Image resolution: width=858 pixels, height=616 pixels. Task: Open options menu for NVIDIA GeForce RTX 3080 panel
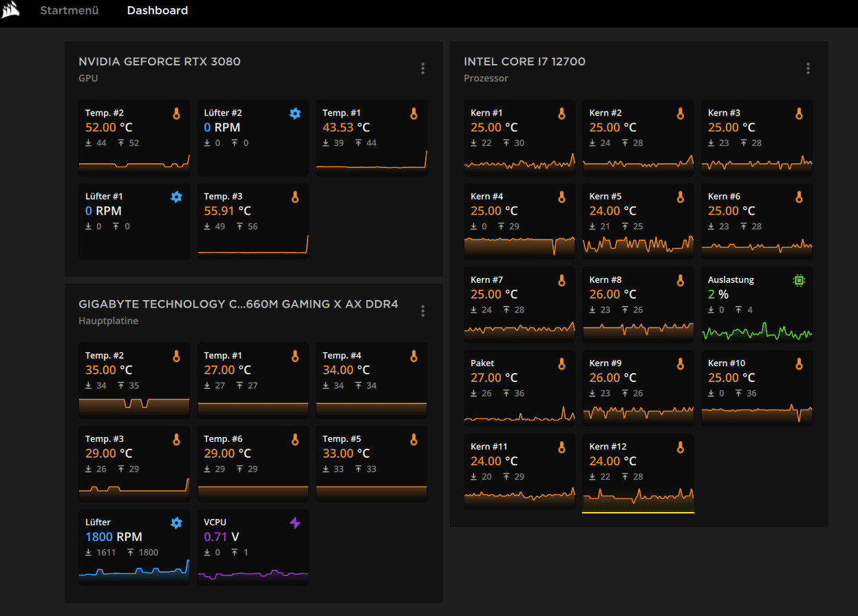(x=422, y=68)
